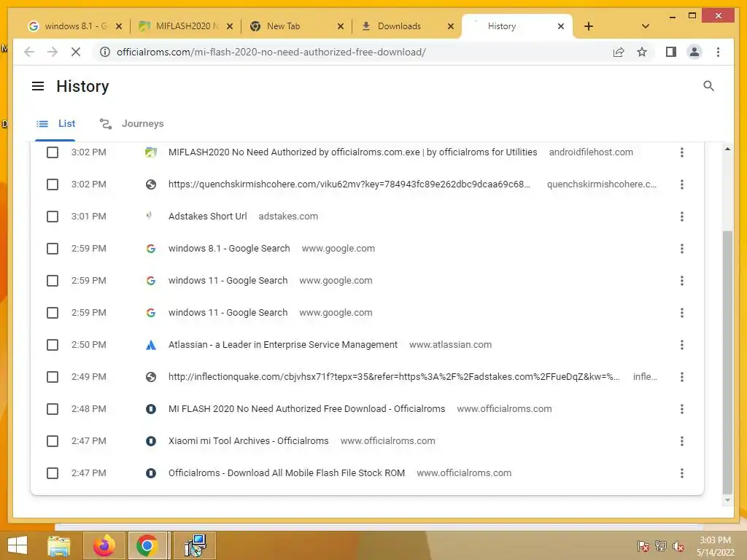Open actions menu for quenchskirmishcohere entry

682,184
